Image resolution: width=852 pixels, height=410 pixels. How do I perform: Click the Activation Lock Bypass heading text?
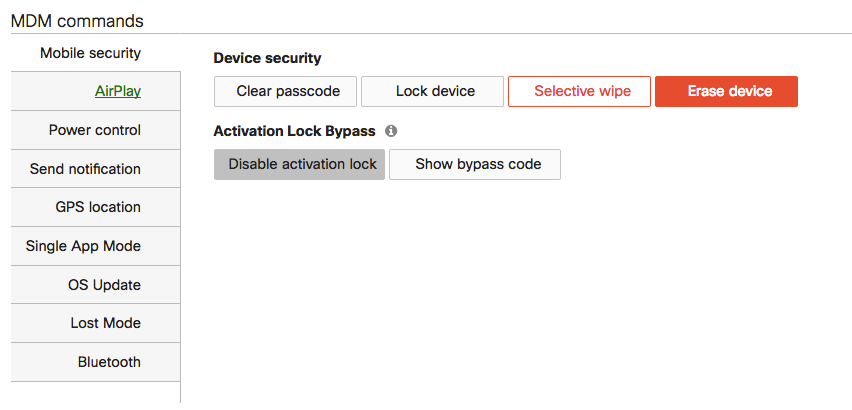pos(294,131)
